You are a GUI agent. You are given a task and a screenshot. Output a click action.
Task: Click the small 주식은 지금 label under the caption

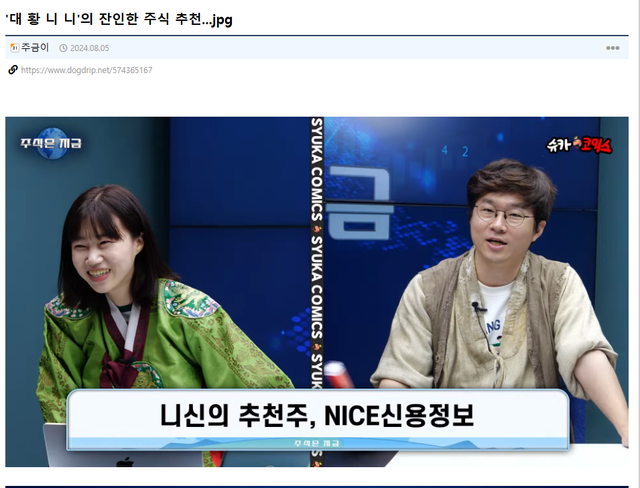317,442
